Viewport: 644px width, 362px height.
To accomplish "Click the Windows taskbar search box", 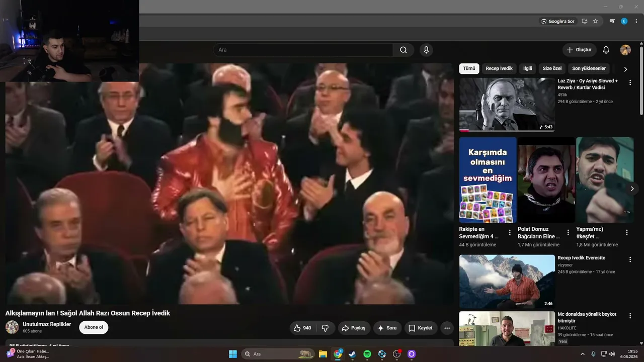I will click(x=278, y=354).
